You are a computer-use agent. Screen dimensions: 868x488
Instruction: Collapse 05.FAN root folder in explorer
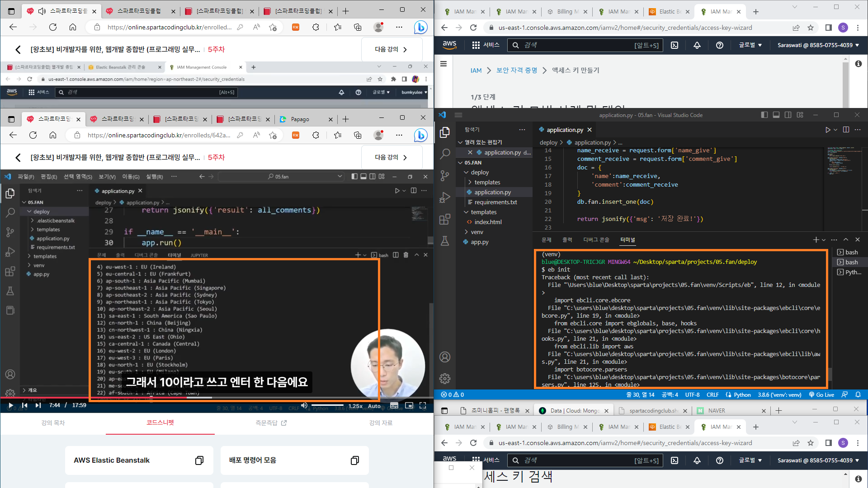click(473, 163)
